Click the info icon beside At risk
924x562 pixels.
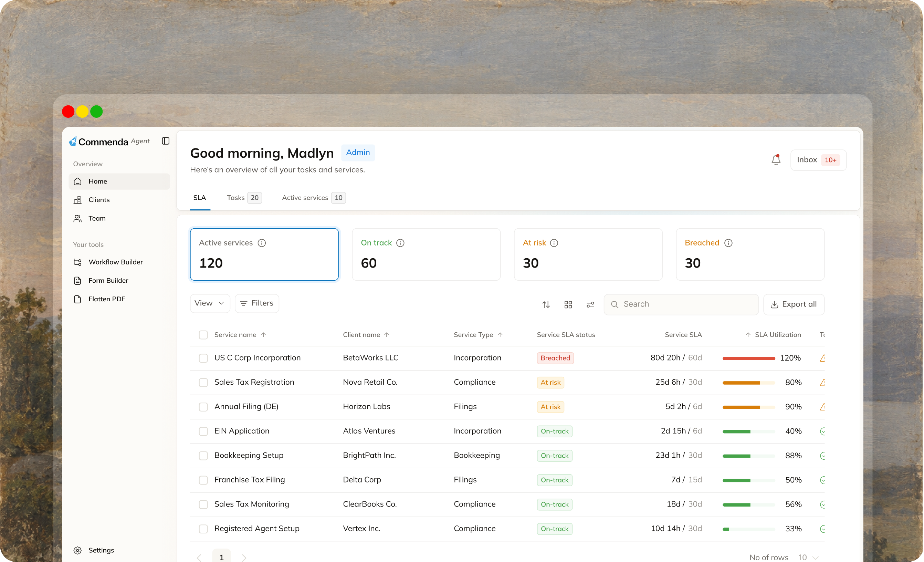(x=554, y=243)
